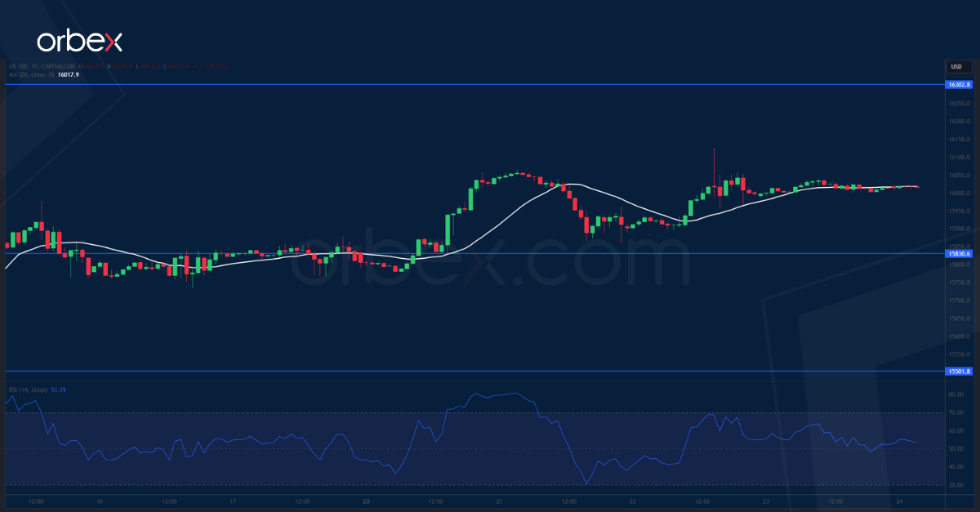
Task: Click the 16302.8 price level tag
Action: coord(957,85)
